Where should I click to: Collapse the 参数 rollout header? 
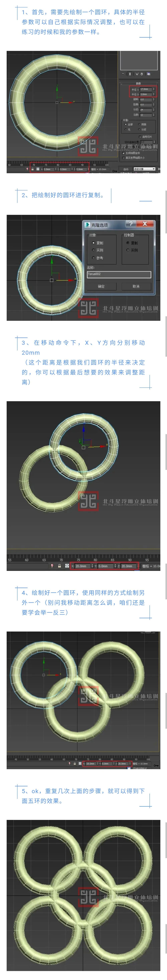(x=138, y=84)
